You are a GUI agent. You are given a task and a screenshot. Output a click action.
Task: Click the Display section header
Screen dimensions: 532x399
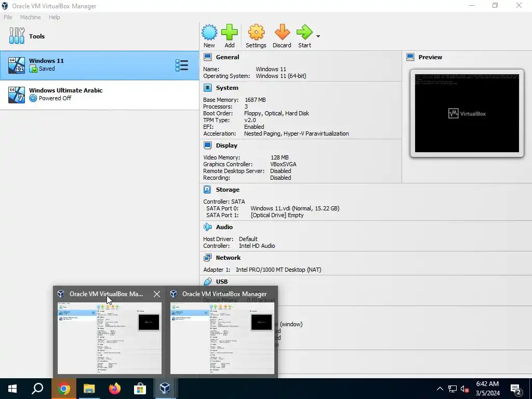pos(227,145)
